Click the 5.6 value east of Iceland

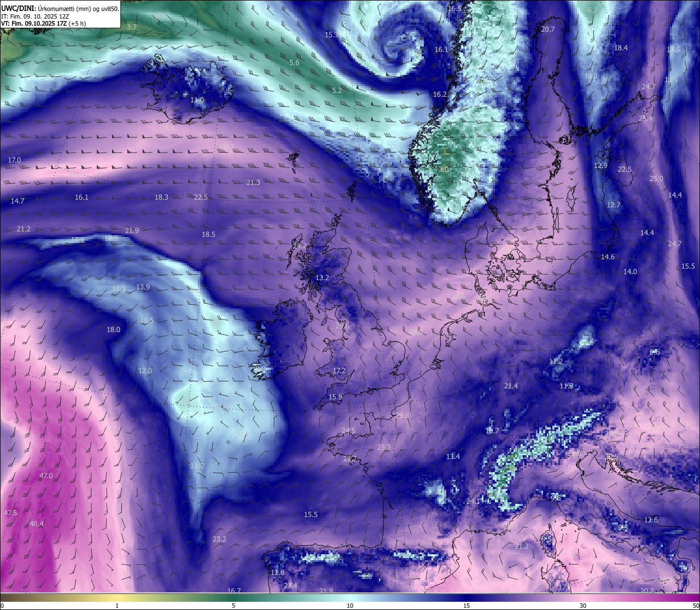(x=294, y=62)
